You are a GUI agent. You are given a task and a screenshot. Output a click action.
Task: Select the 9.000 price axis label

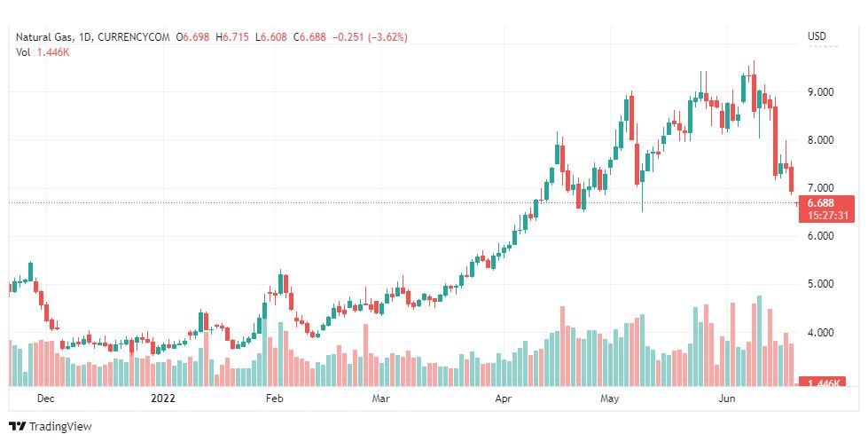pos(820,92)
